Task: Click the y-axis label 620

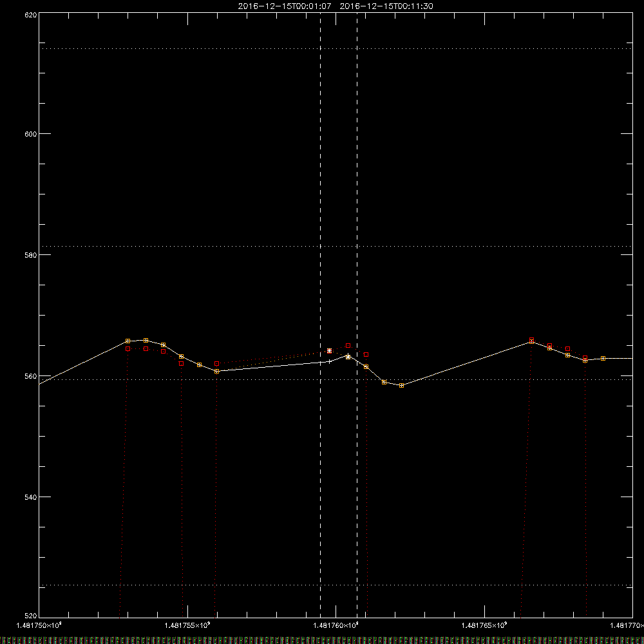Action: click(x=31, y=15)
